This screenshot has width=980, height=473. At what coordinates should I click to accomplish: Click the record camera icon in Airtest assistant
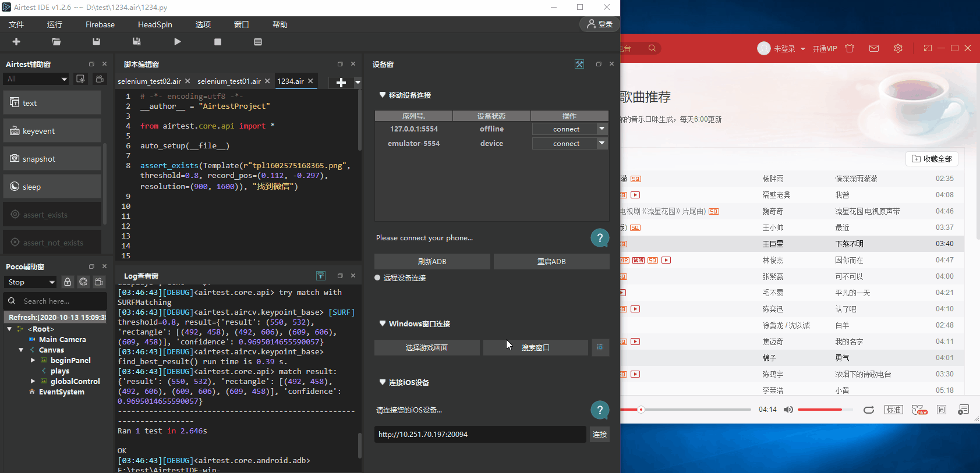pyautogui.click(x=100, y=79)
